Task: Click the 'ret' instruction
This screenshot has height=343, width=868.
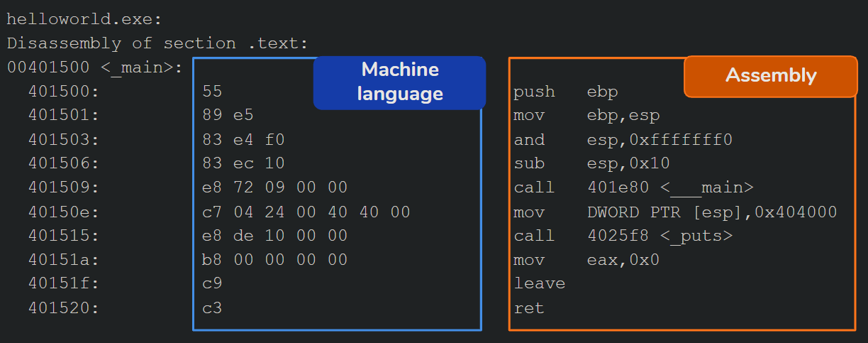Action: coord(529,308)
